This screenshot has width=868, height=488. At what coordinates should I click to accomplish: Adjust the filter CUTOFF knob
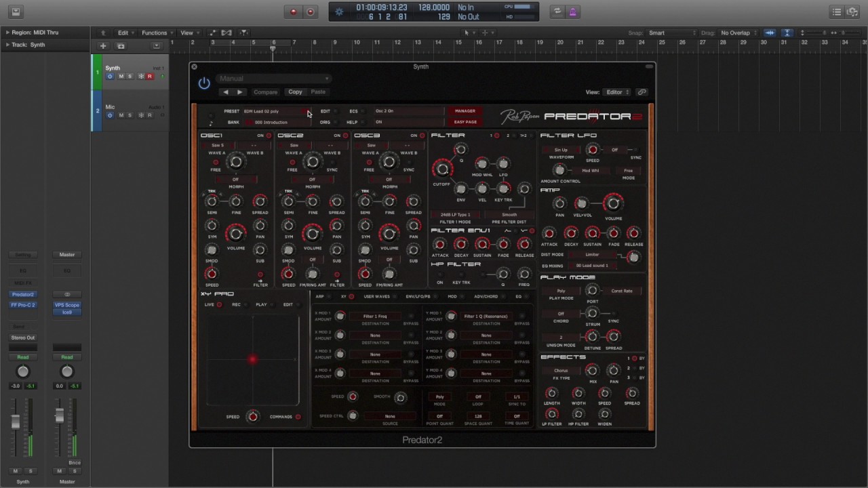tap(442, 169)
